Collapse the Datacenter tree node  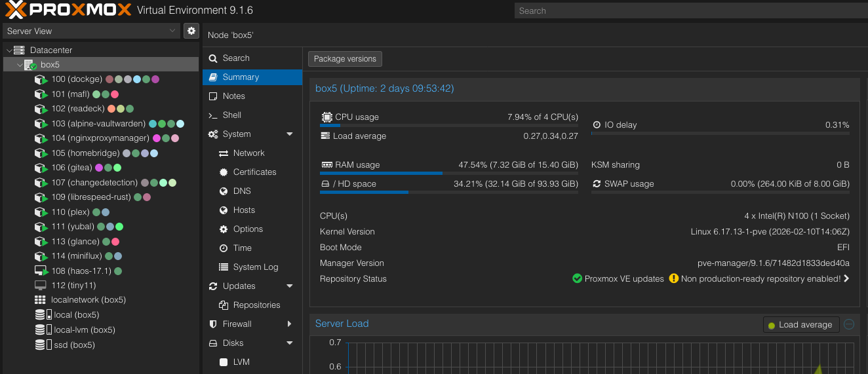pyautogui.click(x=9, y=50)
